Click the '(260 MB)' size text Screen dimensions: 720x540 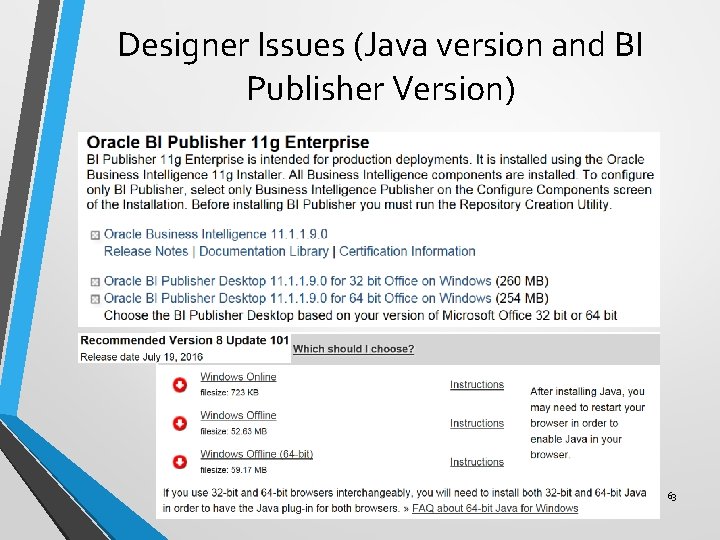(x=522, y=281)
